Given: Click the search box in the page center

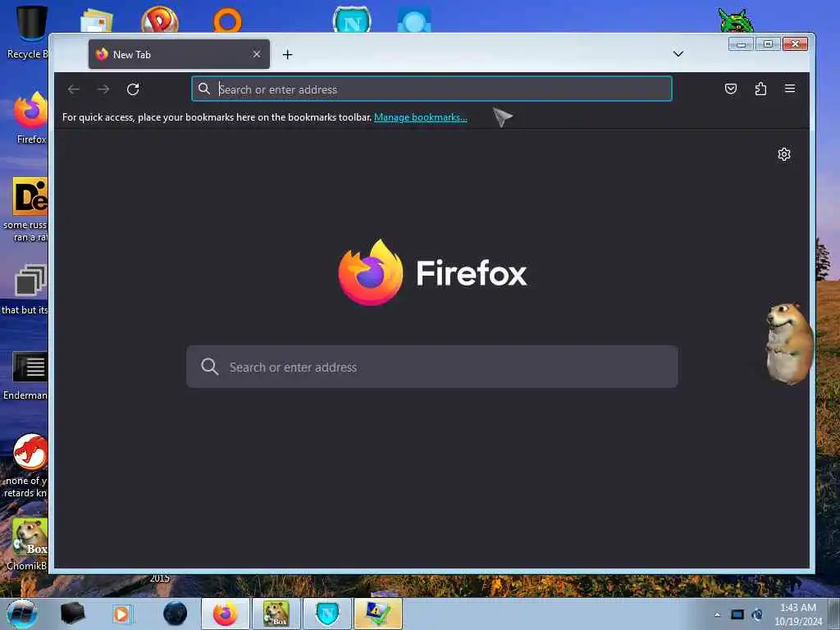Looking at the screenshot, I should (431, 367).
